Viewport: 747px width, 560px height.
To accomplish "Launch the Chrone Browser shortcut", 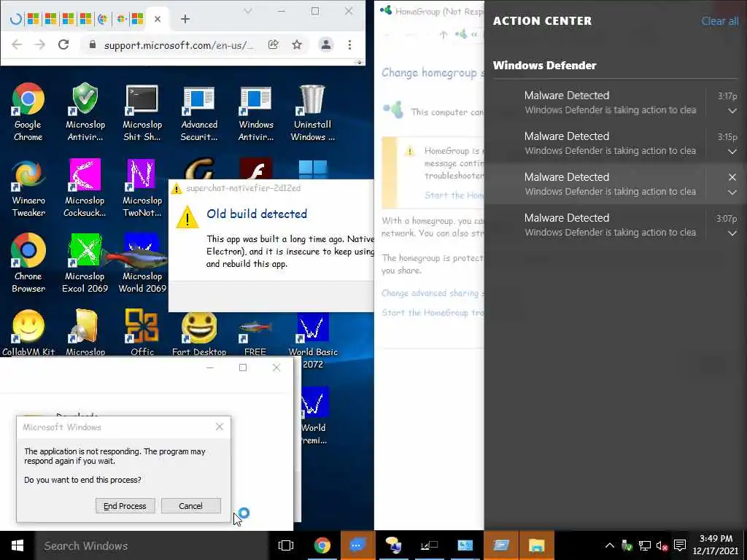I will [28, 262].
